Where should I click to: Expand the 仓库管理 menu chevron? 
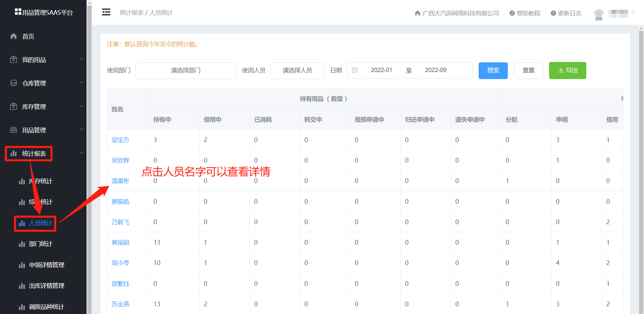tap(81, 82)
